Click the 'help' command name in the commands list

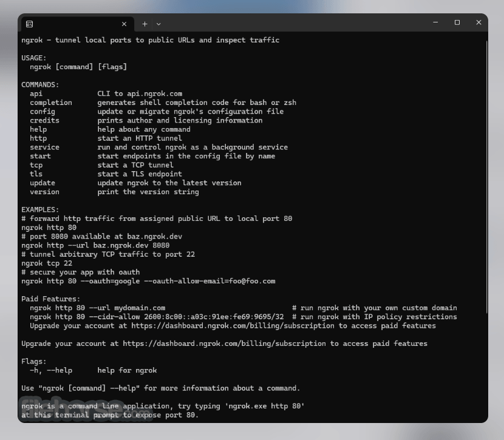click(38, 129)
